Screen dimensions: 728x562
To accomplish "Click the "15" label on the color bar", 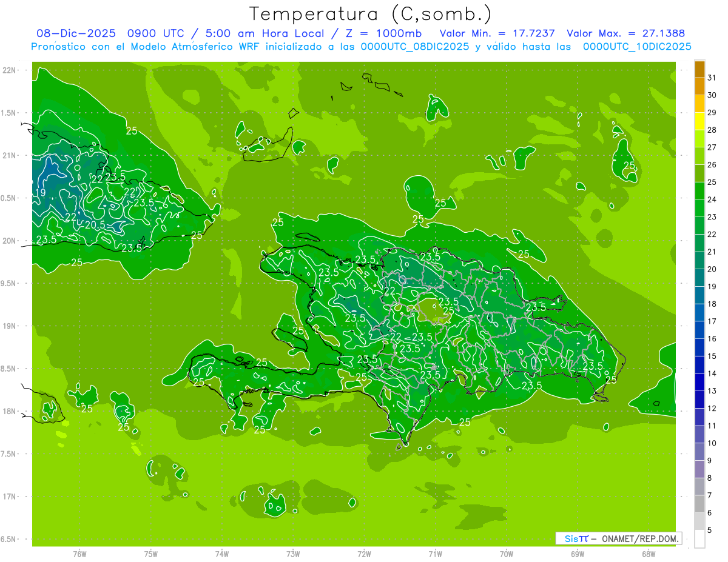I will [x=712, y=356].
